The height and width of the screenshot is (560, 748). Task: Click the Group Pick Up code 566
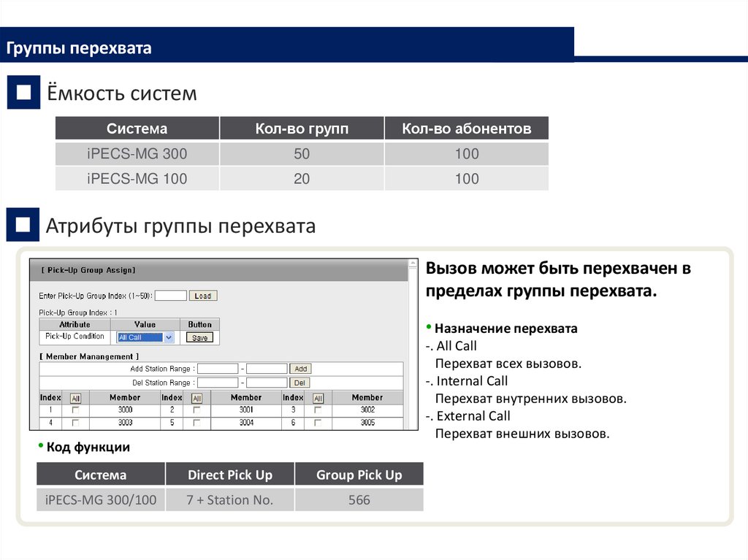point(359,499)
